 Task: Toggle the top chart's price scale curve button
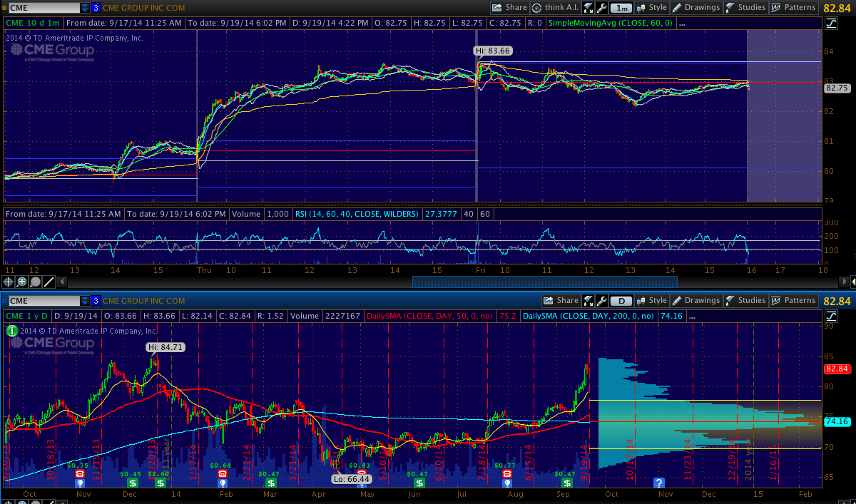click(831, 23)
